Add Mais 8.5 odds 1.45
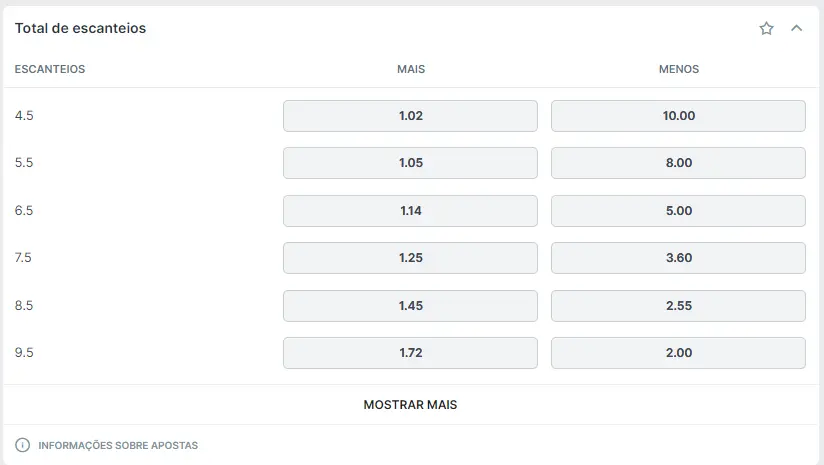Screen dimensions: 824x465 pyautogui.click(x=410, y=306)
